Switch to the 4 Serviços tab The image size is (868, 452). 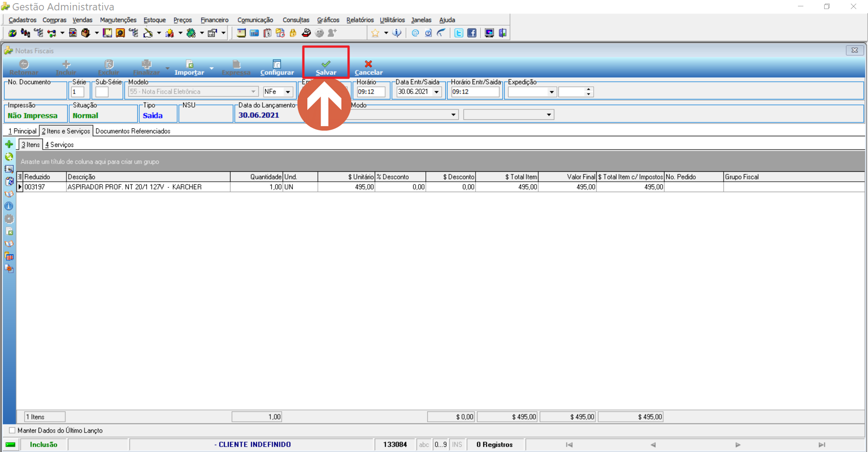pyautogui.click(x=59, y=145)
